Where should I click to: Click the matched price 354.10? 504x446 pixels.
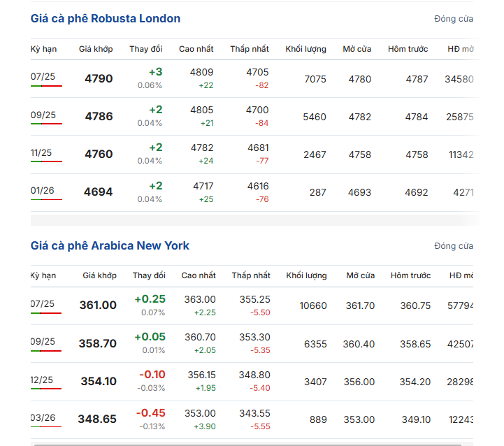99,382
